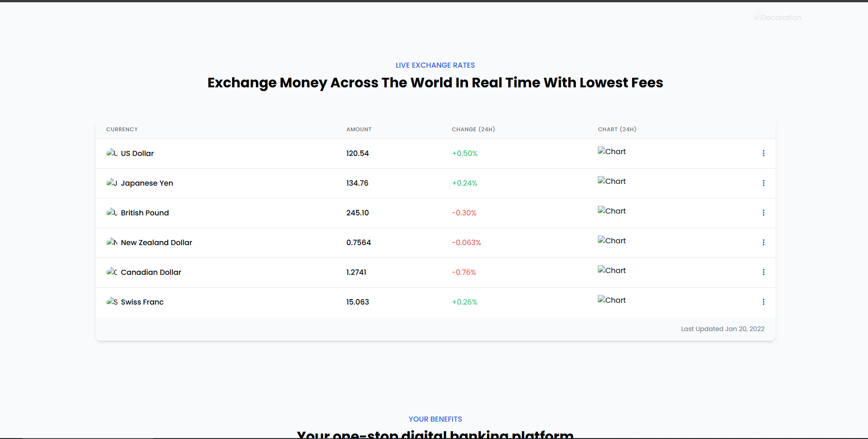View the Japanese Yen 24h chart thumbnail

coord(612,181)
